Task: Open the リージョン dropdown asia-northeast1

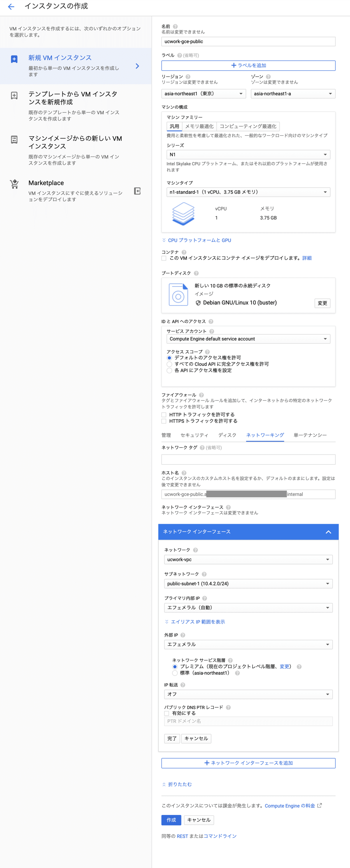Action: (204, 94)
